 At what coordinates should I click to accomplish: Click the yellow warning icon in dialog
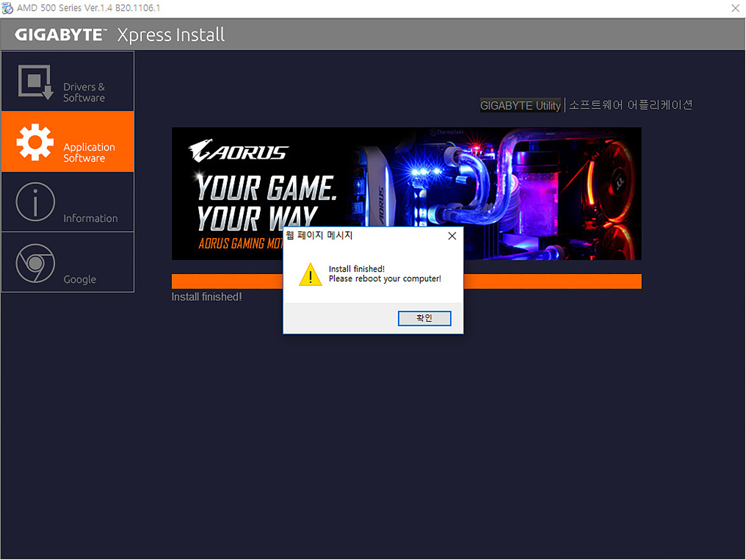pyautogui.click(x=310, y=274)
